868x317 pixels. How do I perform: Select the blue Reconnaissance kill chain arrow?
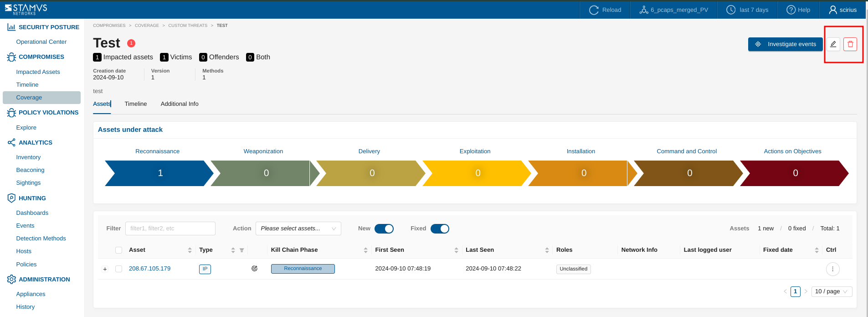pyautogui.click(x=159, y=173)
